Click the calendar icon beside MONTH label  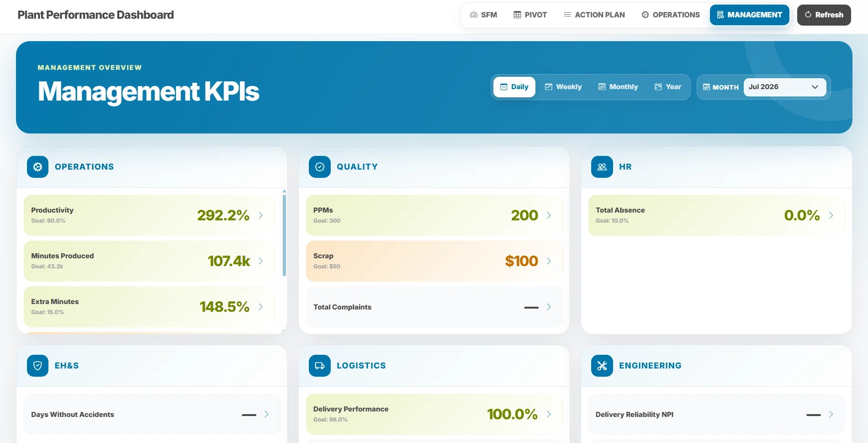coord(706,87)
